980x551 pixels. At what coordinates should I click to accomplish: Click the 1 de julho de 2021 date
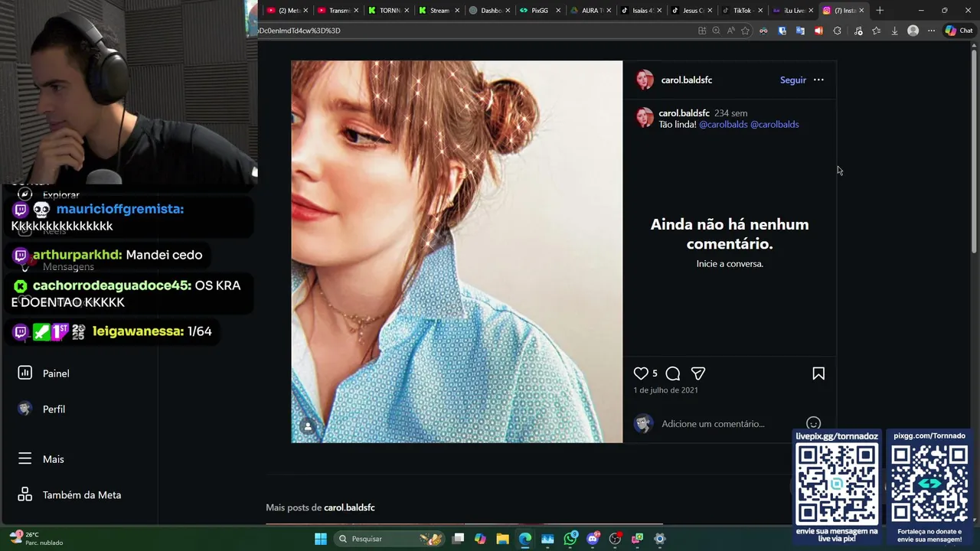(665, 390)
